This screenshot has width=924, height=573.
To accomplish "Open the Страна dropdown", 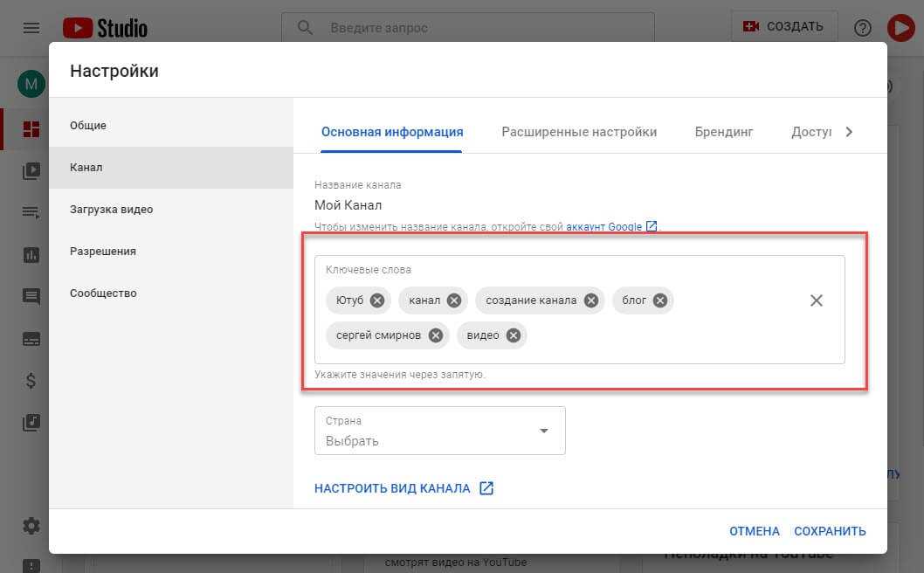I will point(439,431).
